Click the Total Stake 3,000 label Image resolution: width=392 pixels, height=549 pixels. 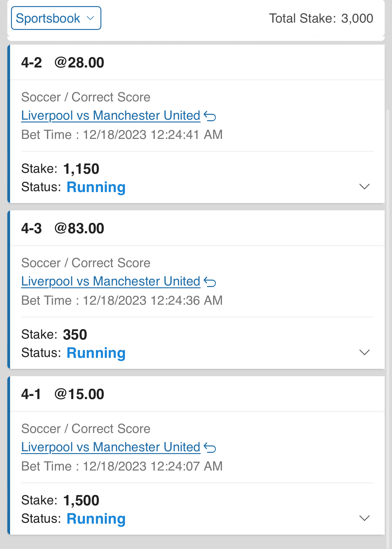coord(321,18)
